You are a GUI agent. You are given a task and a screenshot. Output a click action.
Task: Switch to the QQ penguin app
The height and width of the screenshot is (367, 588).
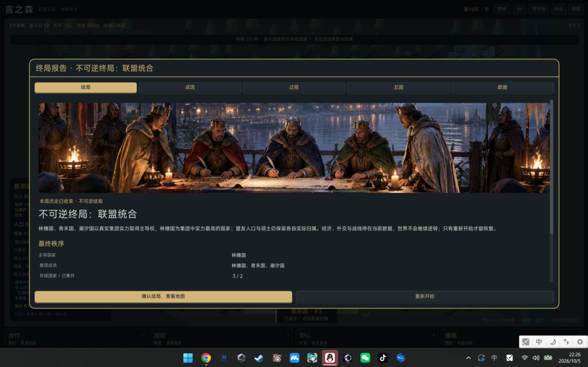coord(330,358)
